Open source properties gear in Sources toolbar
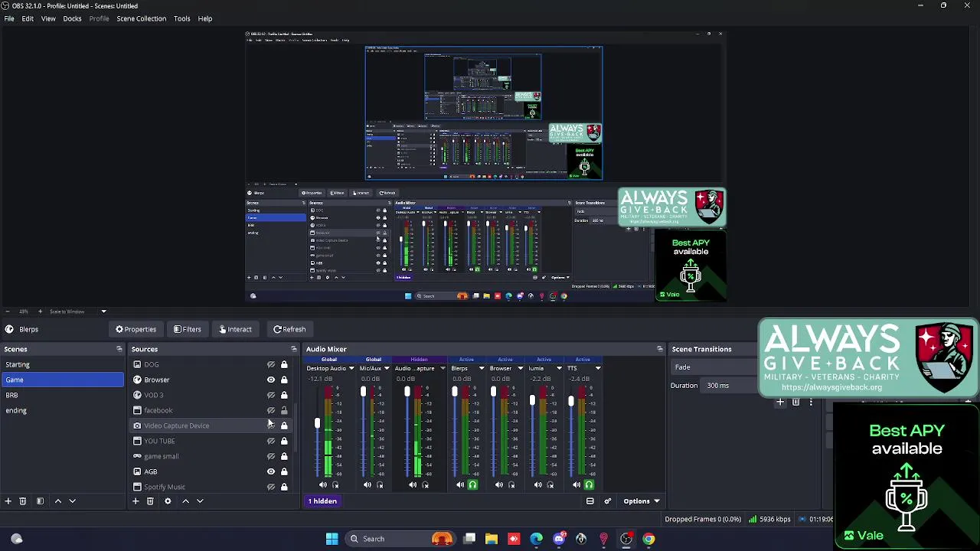Viewport: 980px width, 551px height. pyautogui.click(x=168, y=501)
